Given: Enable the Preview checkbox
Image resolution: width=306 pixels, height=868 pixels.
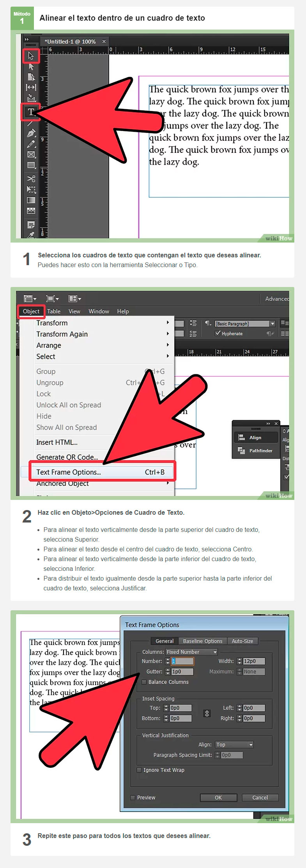Looking at the screenshot, I should tap(133, 797).
